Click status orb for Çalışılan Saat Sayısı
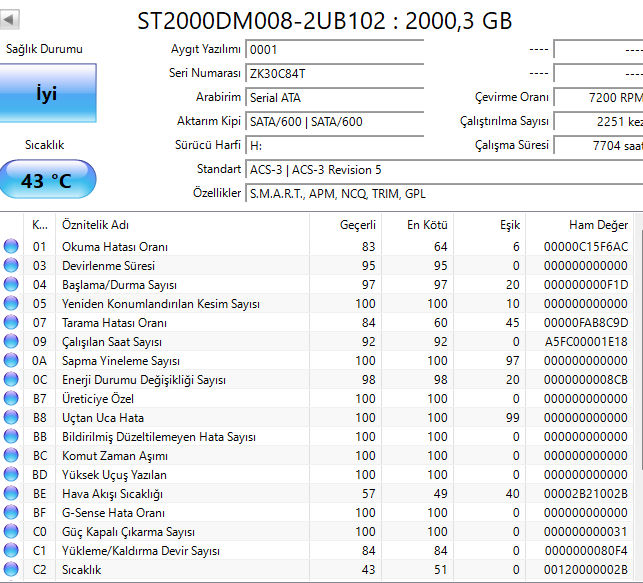The height and width of the screenshot is (583, 643). click(11, 341)
